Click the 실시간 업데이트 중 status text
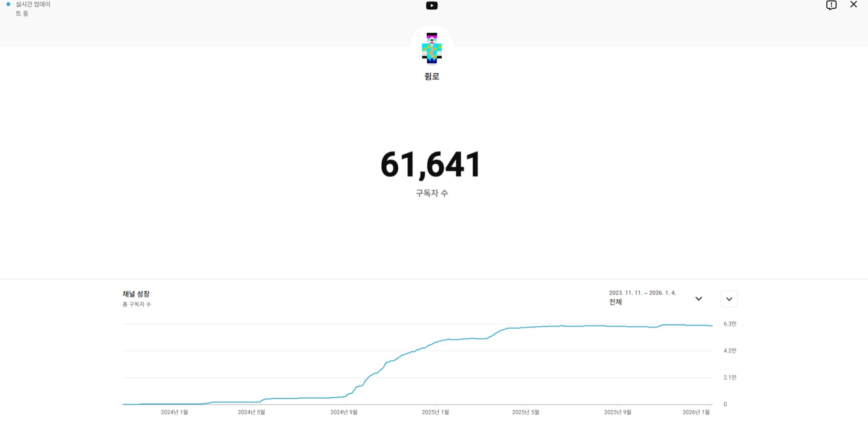Screen dimensions: 868x429 click(32, 9)
